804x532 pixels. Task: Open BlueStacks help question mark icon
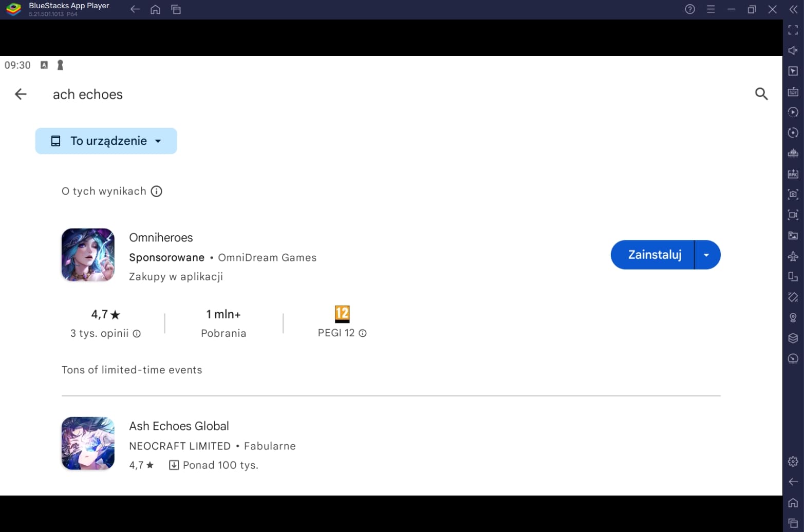point(690,9)
